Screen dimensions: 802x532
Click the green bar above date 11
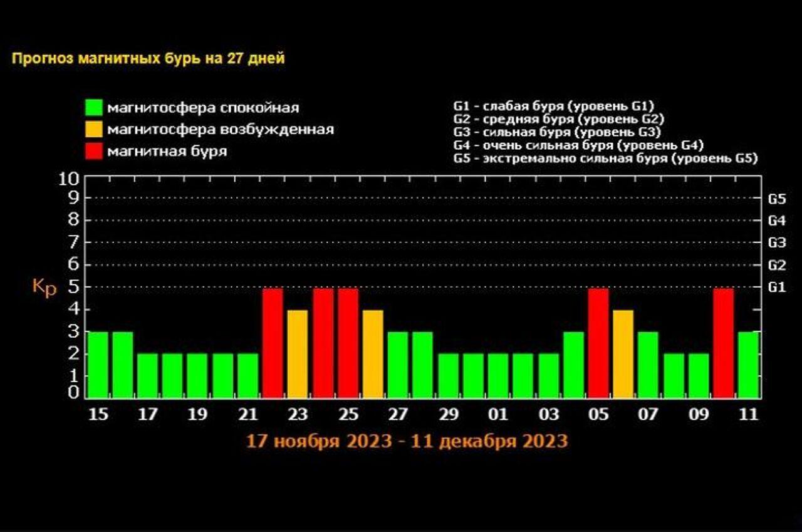(x=749, y=365)
